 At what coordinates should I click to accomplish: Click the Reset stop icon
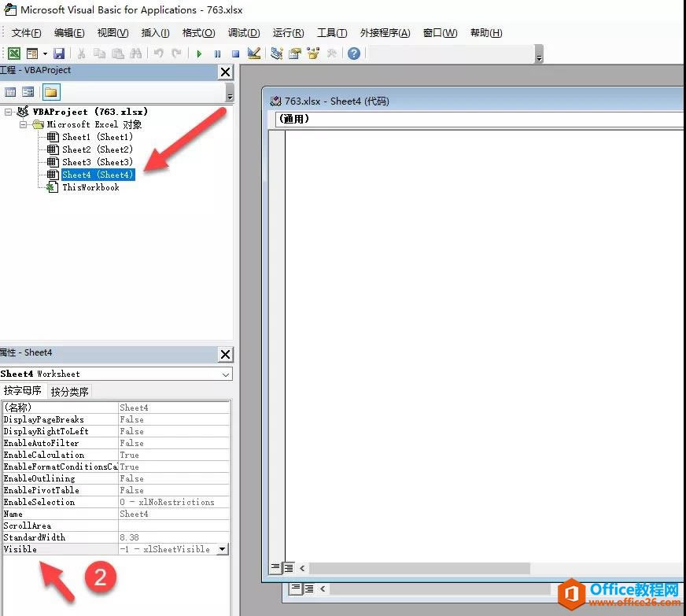pos(235,53)
